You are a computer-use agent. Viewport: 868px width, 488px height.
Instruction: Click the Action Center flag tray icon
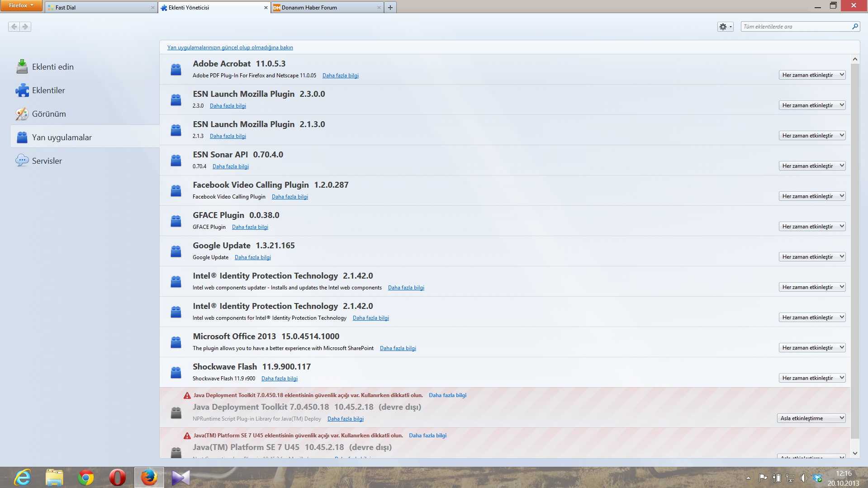click(763, 478)
